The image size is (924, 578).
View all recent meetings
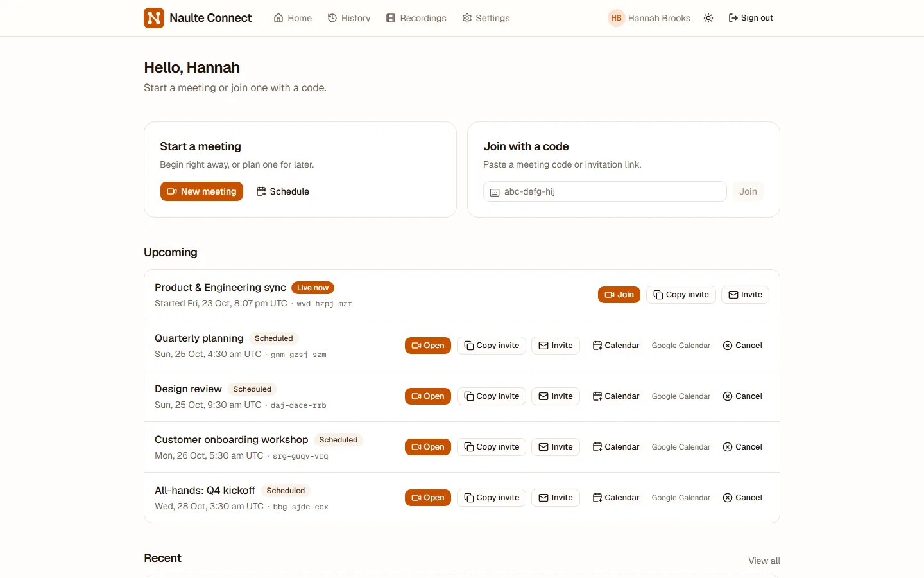pos(764,561)
